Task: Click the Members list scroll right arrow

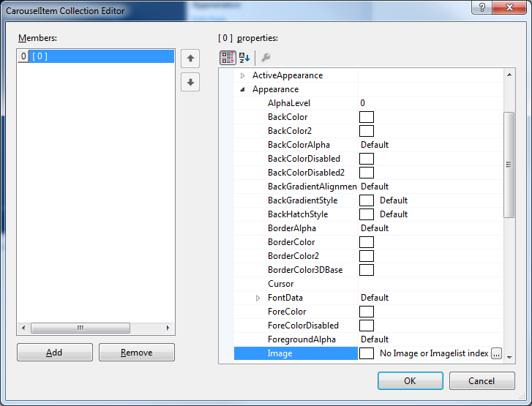Action: [168, 328]
